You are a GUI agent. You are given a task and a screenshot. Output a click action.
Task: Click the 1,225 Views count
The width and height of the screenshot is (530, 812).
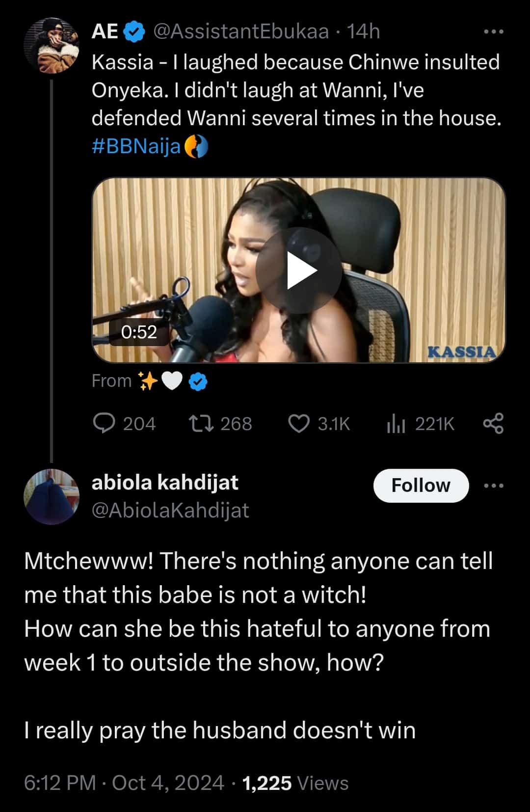[295, 783]
